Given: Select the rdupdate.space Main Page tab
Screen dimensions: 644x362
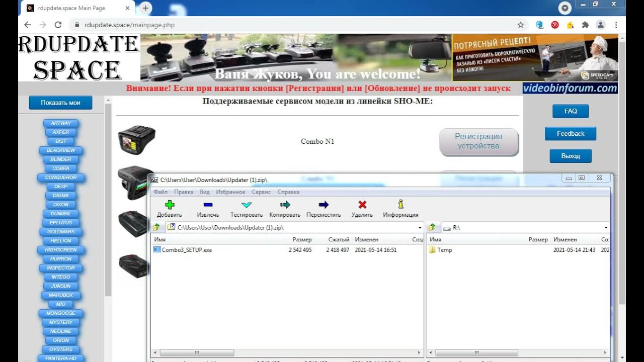Looking at the screenshot, I should point(76,8).
